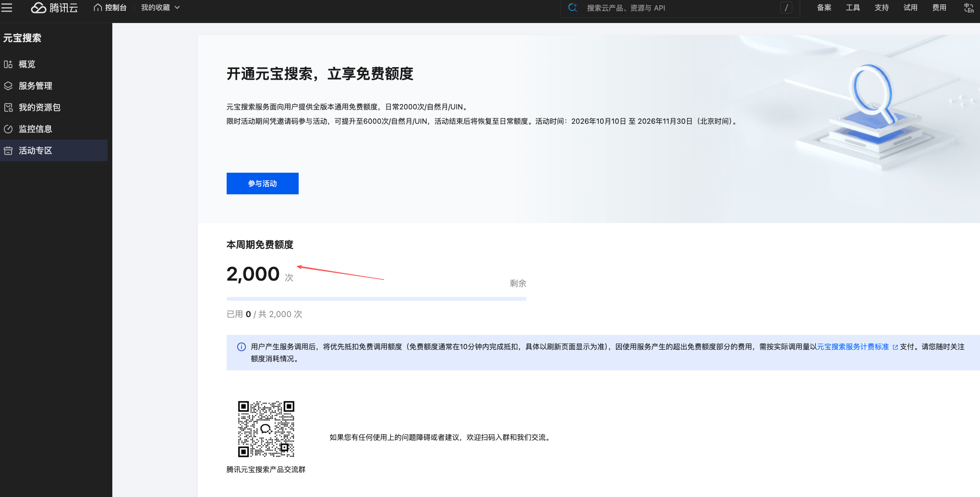The height and width of the screenshot is (497, 980).
Task: Open the 备案 menu
Action: (824, 8)
